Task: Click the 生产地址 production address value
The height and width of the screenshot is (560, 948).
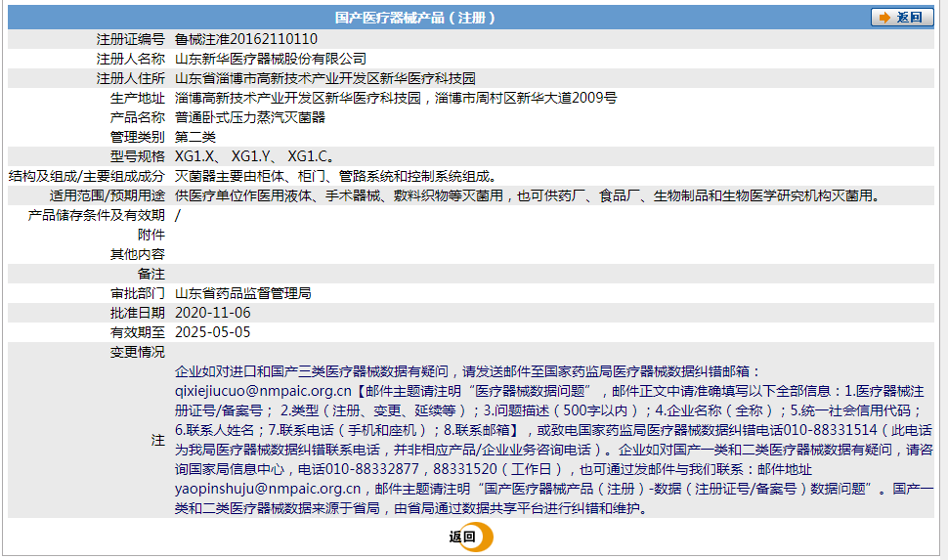Action: 396,98
